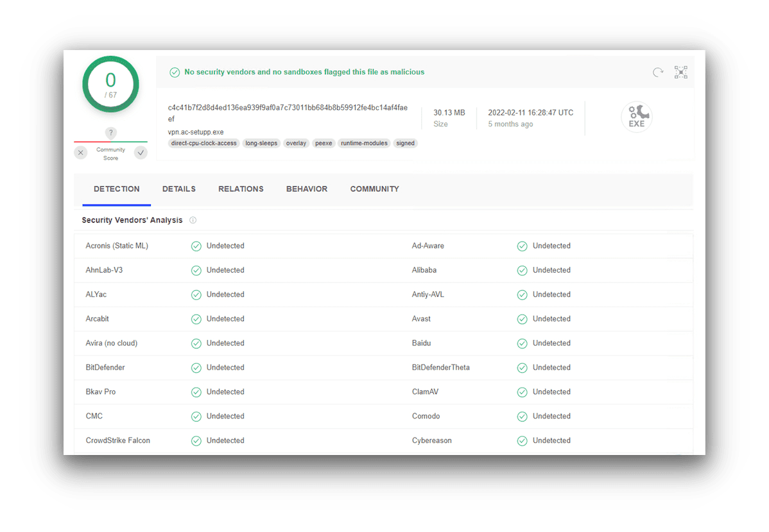This screenshot has height=532, width=769.
Task: Click the signed tag
Action: pos(405,143)
